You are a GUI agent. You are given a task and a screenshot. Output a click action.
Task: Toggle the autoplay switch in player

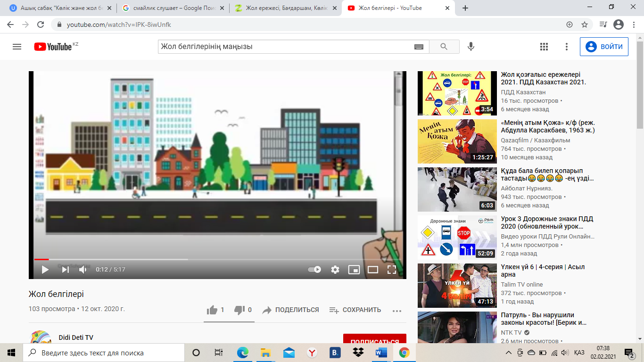[x=314, y=270]
